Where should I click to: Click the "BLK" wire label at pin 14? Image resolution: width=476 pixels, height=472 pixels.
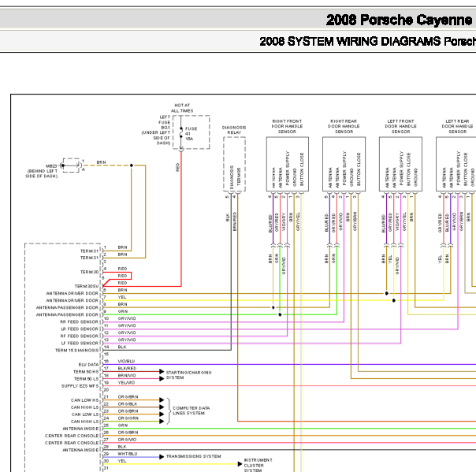[122, 347]
